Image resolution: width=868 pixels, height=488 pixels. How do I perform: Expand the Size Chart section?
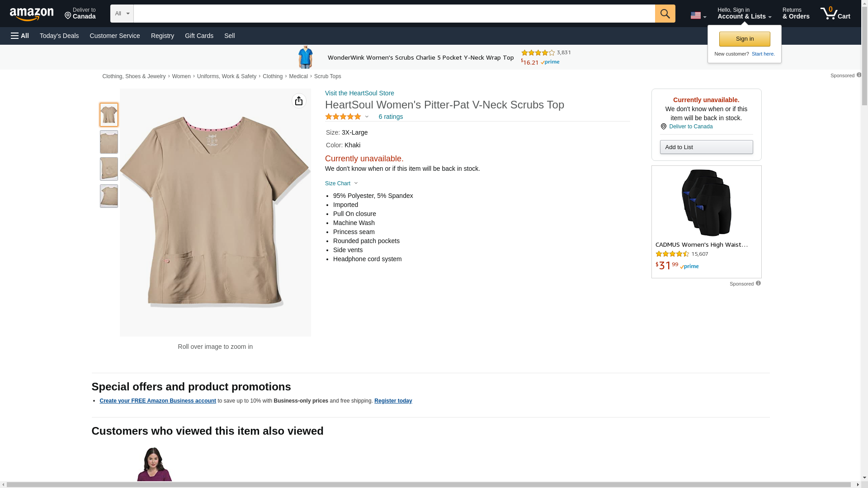[x=341, y=183]
